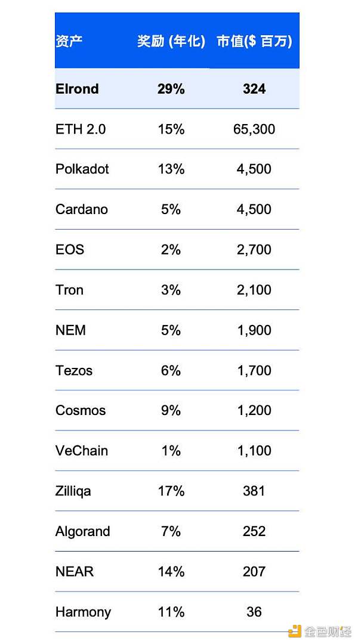Click NEAR's 207 market cap value
This screenshot has width=358, height=644.
pyautogui.click(x=254, y=571)
